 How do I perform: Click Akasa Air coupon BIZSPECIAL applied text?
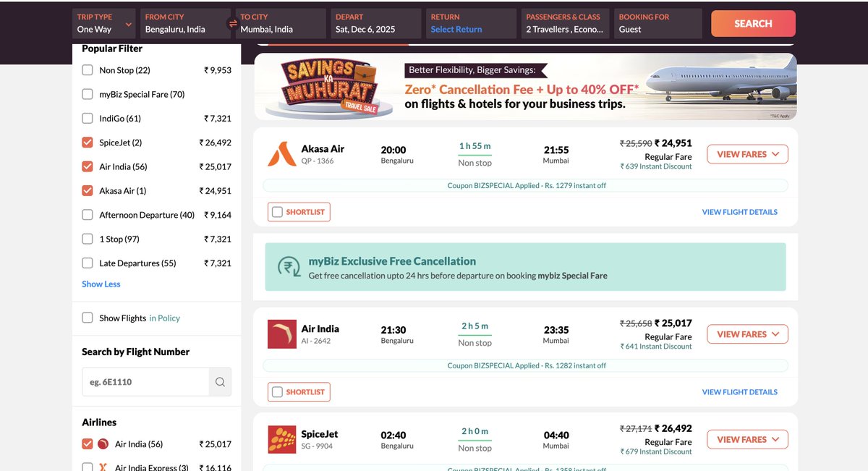tap(527, 186)
